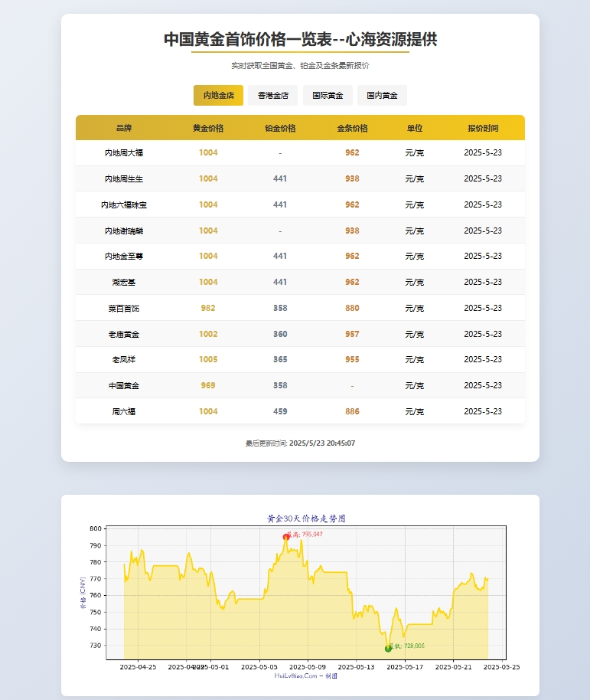Click gold price 1004 in 周六福 row

coord(208,411)
